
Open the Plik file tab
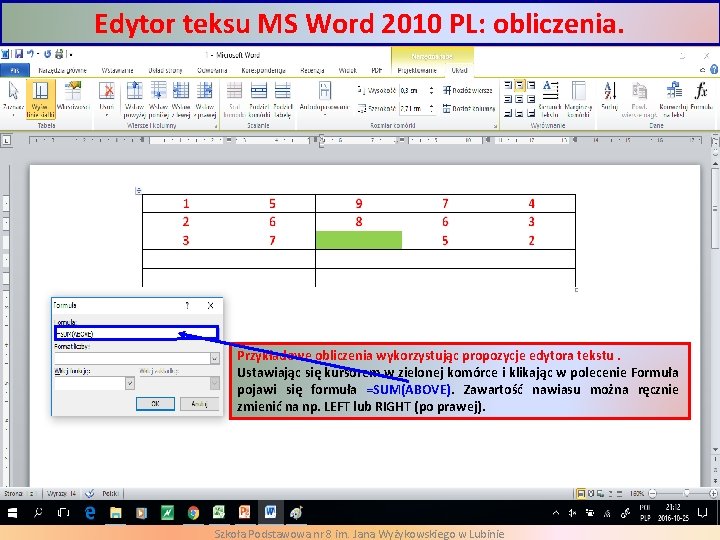point(15,70)
